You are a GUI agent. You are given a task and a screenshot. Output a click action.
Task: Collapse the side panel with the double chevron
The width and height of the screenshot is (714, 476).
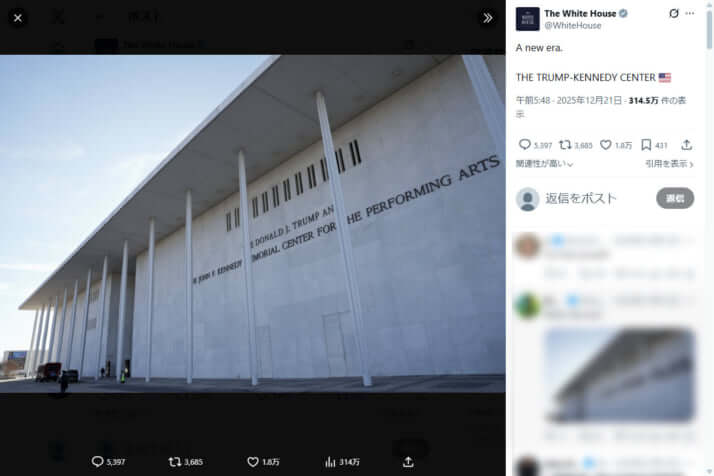pyautogui.click(x=488, y=18)
